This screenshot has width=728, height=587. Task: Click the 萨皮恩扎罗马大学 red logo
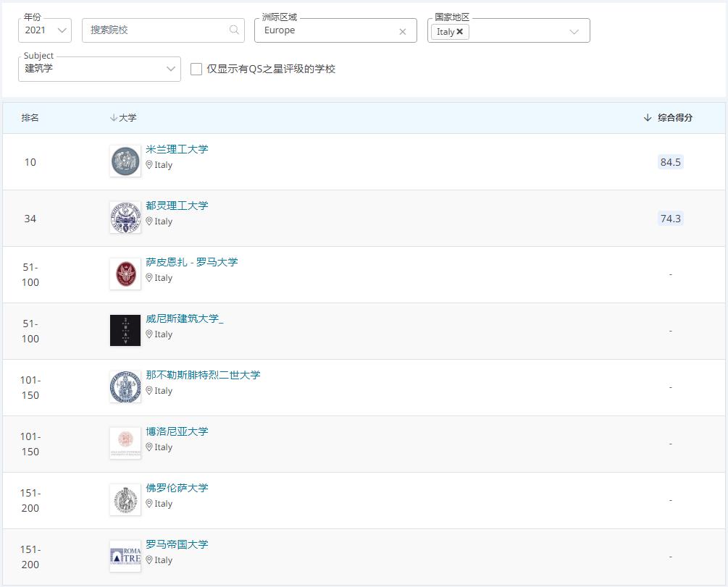(x=125, y=274)
